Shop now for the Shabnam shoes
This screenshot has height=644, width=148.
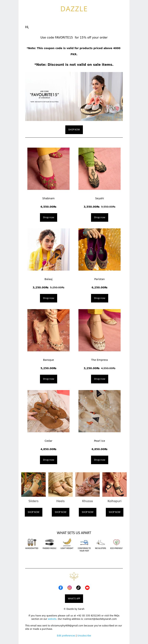pos(48,217)
